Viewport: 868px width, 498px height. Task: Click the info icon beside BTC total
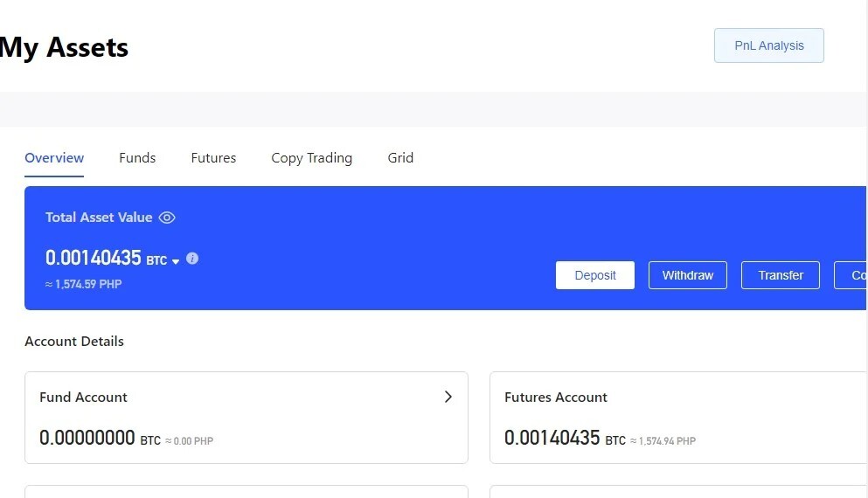pos(192,259)
